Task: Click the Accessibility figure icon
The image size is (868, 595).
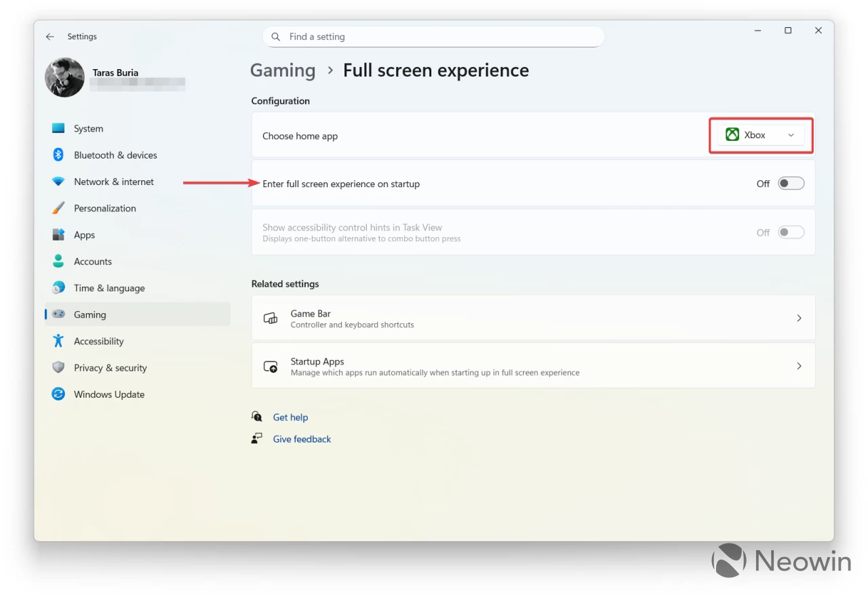Action: click(x=58, y=341)
